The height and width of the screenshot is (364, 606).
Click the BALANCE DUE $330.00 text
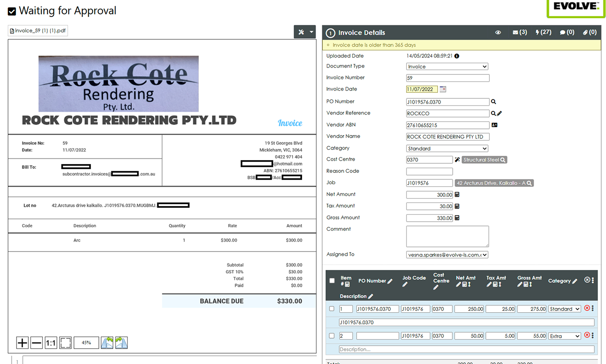[x=251, y=301]
